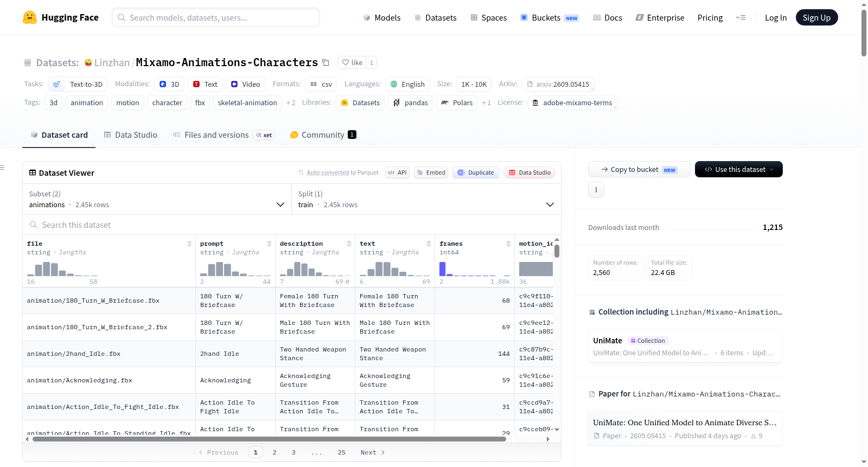Go to Models in the top navigation
This screenshot has width=868, height=467.
point(382,17)
